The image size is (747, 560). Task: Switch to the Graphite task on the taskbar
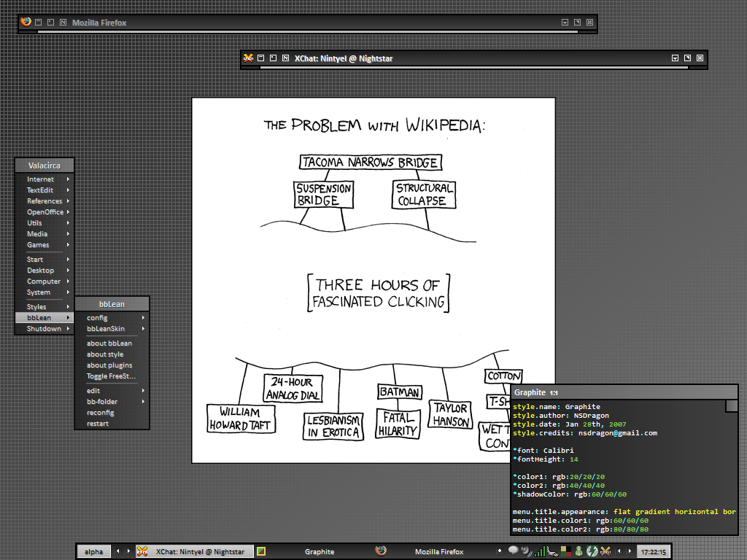(x=314, y=551)
